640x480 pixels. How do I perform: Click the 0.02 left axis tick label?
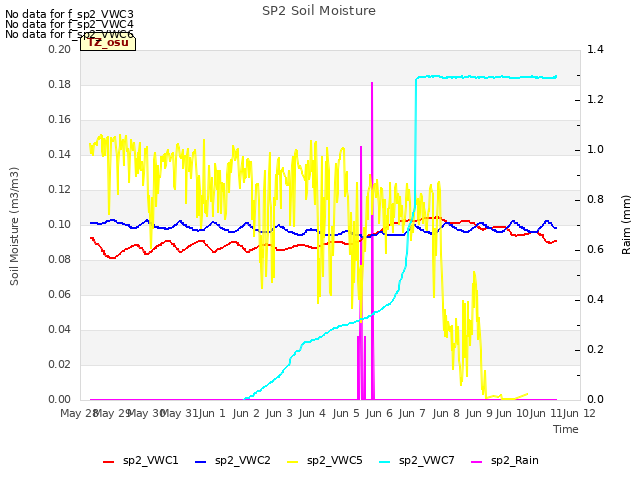[59, 364]
